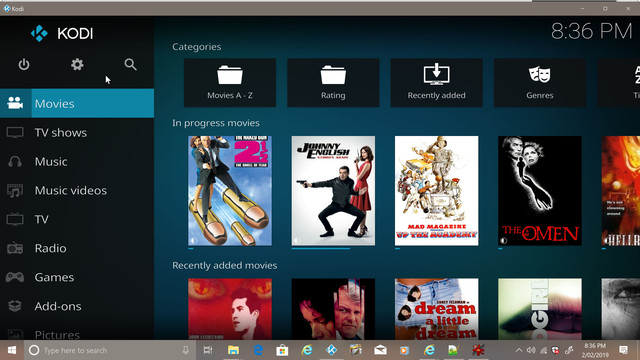Open The Omen movie poster
The width and height of the screenshot is (640, 360).
coord(540,191)
